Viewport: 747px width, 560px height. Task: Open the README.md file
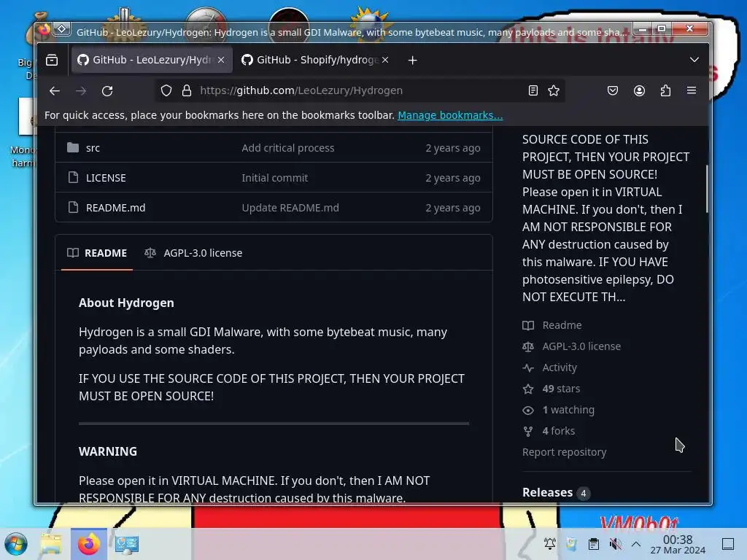[x=116, y=208]
